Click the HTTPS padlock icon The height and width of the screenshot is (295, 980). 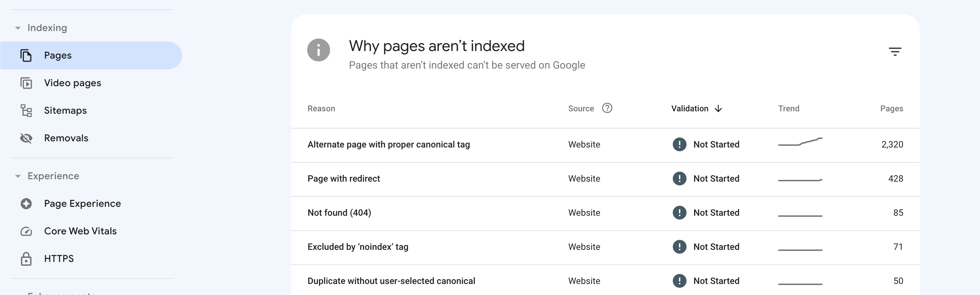point(26,258)
